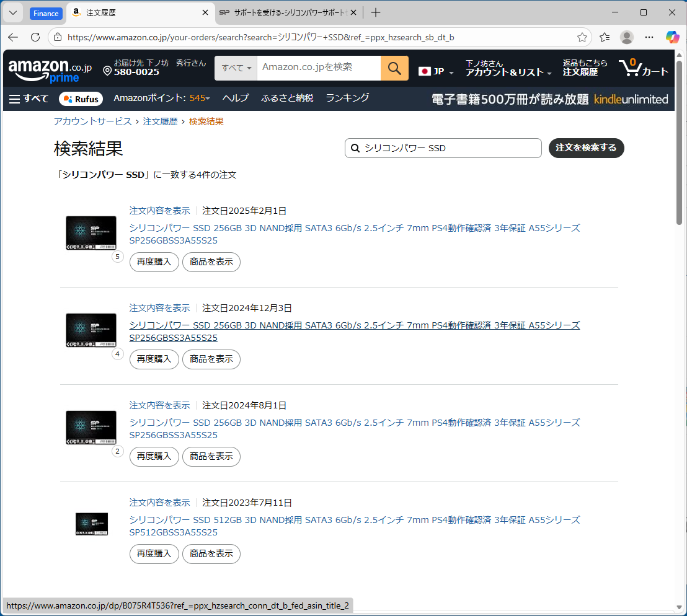Bookmark page with the star icon
Screen dimensions: 687x616
tap(582, 37)
